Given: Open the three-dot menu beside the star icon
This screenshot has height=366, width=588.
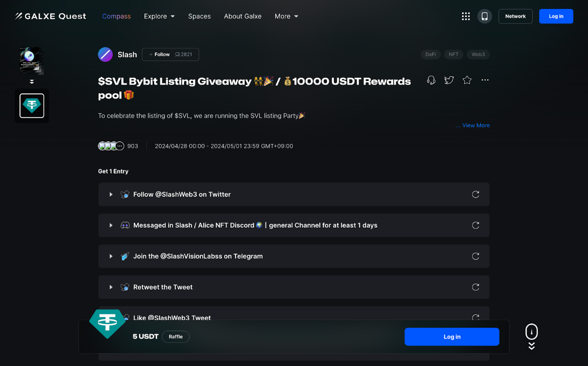Looking at the screenshot, I should (x=485, y=80).
